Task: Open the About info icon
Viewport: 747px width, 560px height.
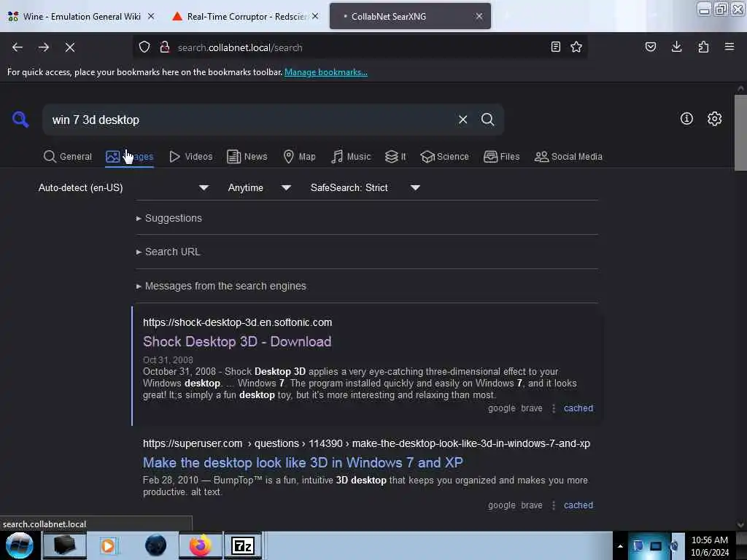Action: click(x=686, y=119)
